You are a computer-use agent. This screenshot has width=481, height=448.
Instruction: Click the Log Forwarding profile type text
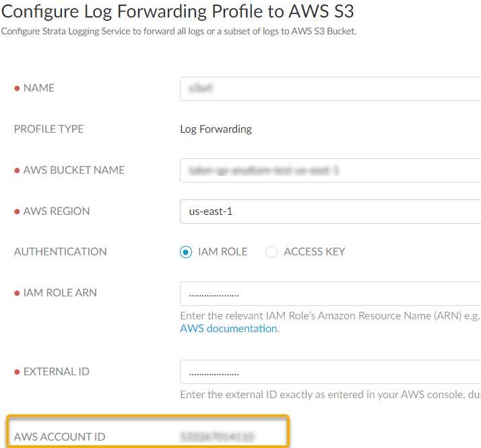click(x=216, y=129)
